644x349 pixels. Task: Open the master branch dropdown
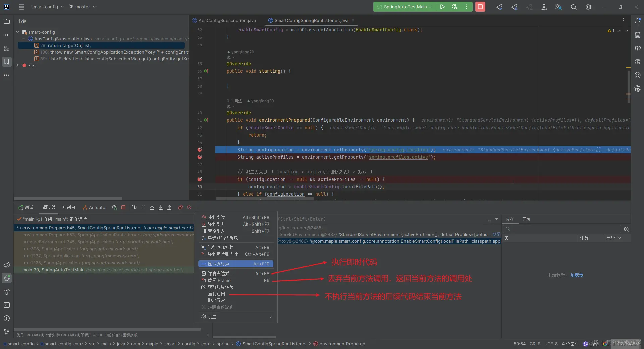[x=82, y=7]
